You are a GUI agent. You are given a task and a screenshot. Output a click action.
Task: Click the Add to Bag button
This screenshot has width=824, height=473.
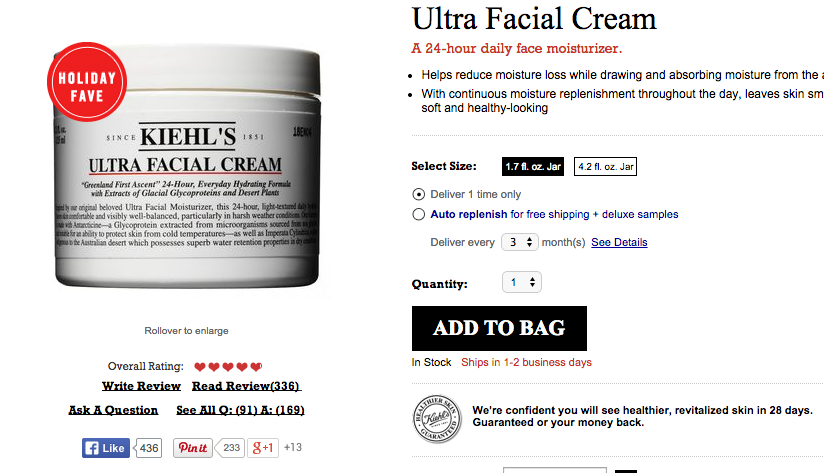(x=499, y=328)
